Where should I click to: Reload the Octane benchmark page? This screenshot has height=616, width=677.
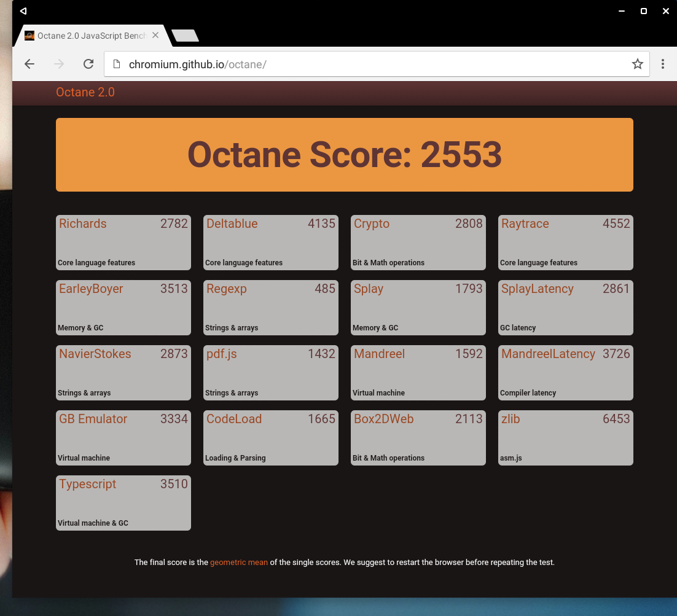click(x=88, y=64)
